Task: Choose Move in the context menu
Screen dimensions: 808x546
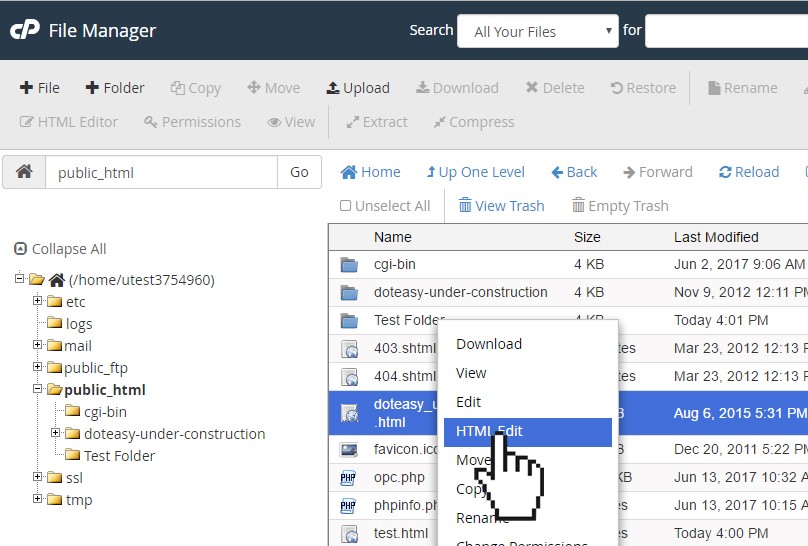Action: click(x=528, y=459)
